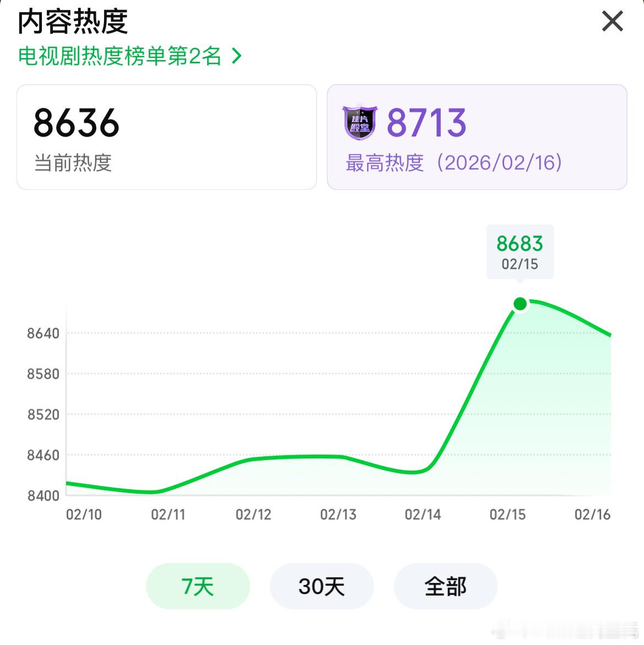Close the 内容热度 panel with the X

pyautogui.click(x=612, y=21)
